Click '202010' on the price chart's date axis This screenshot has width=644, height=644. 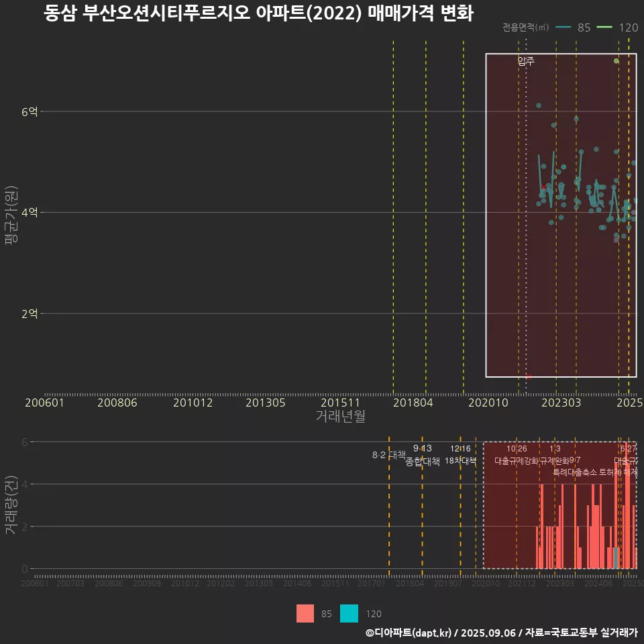click(x=488, y=402)
